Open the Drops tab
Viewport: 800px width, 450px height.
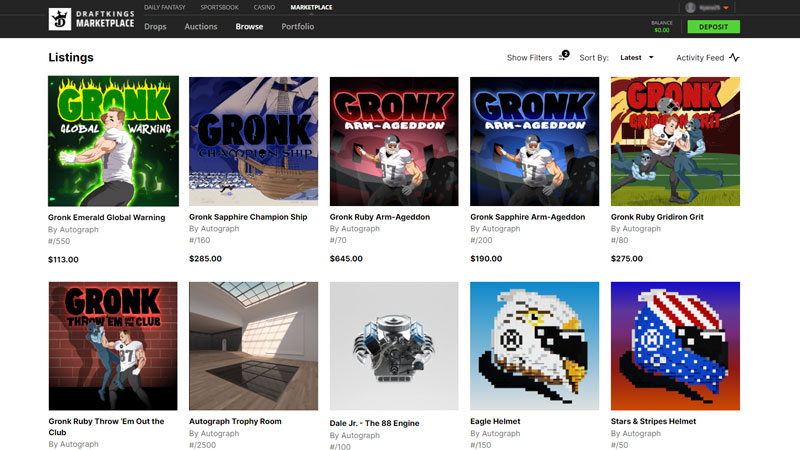coord(155,27)
